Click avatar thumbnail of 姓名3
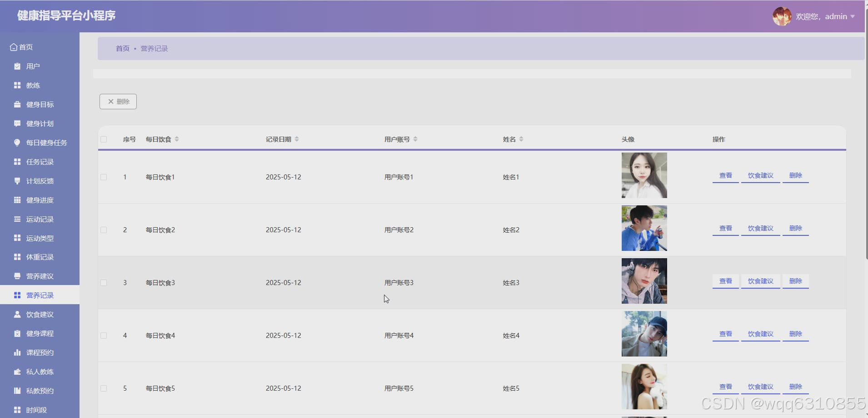 click(644, 281)
